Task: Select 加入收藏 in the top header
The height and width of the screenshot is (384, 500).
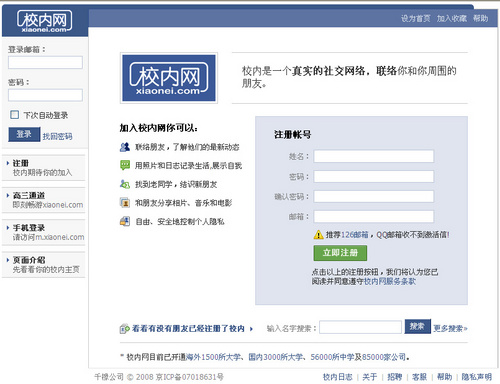Action: coord(452,18)
